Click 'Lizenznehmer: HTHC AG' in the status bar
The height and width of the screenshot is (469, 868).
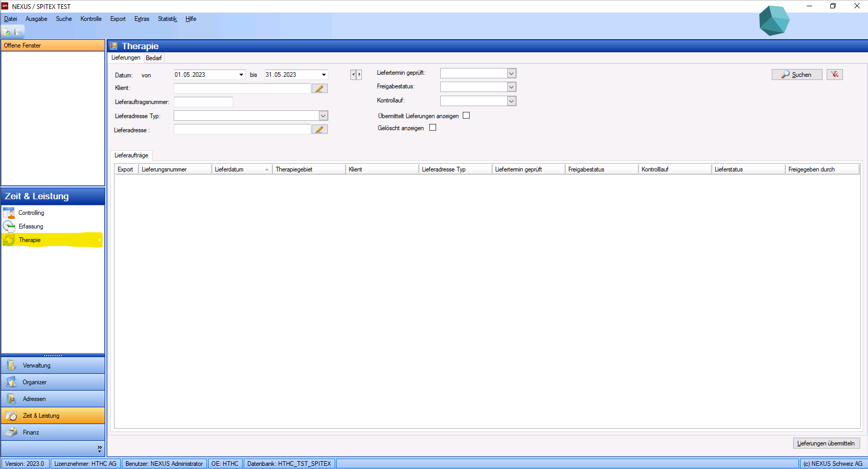(86, 464)
